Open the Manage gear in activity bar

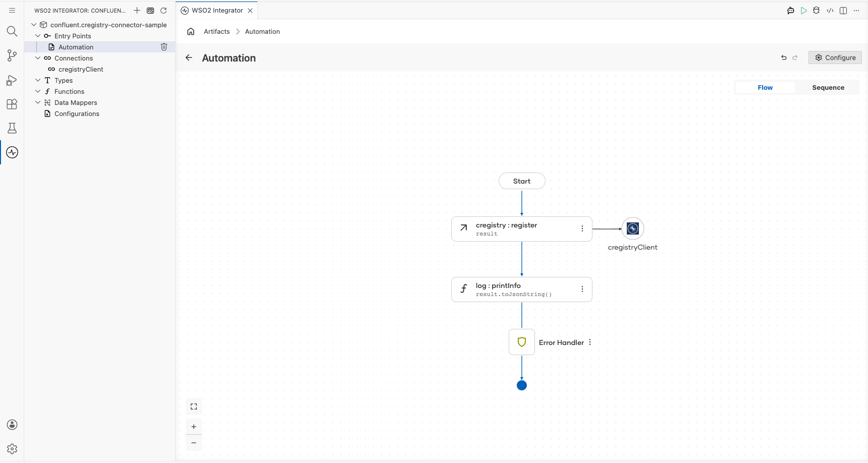point(12,449)
